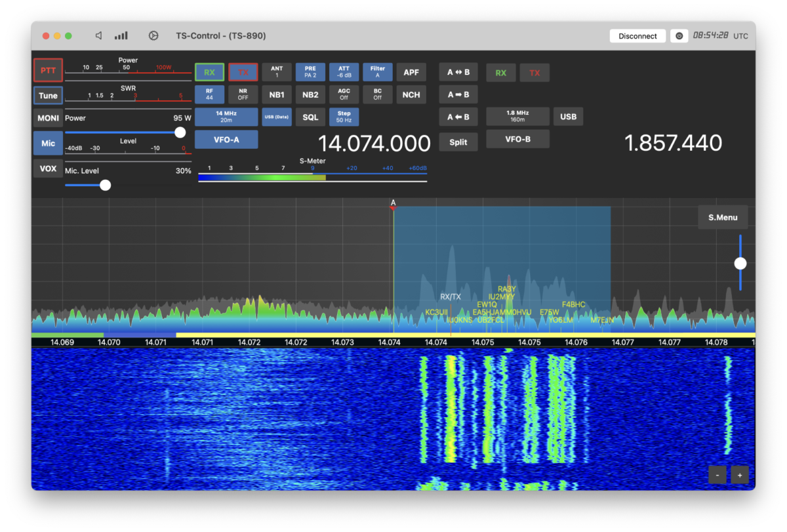Toggle the PTT transmit control
Image resolution: width=787 pixels, height=532 pixels.
coord(48,70)
